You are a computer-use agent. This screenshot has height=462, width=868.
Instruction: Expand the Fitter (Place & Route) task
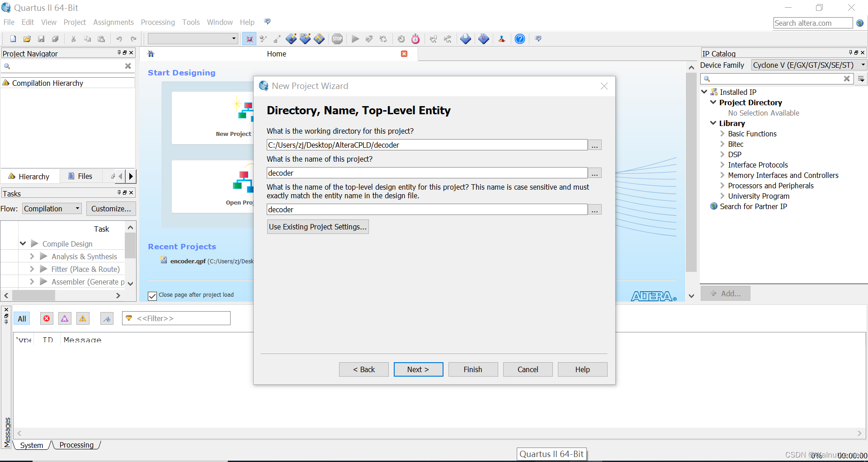pos(32,269)
